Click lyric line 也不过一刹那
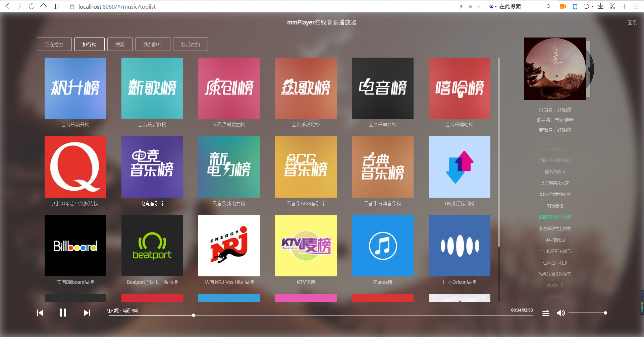This screenshot has height=337, width=644. 555,263
